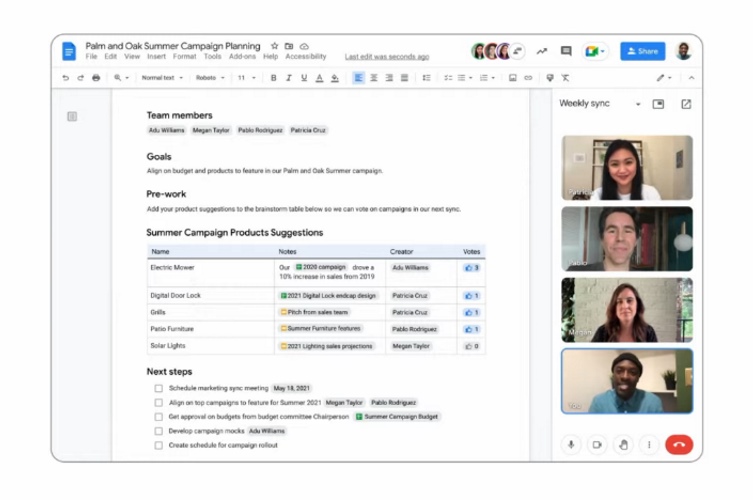753x500 pixels.
Task: Click the Share button
Action: 643,51
